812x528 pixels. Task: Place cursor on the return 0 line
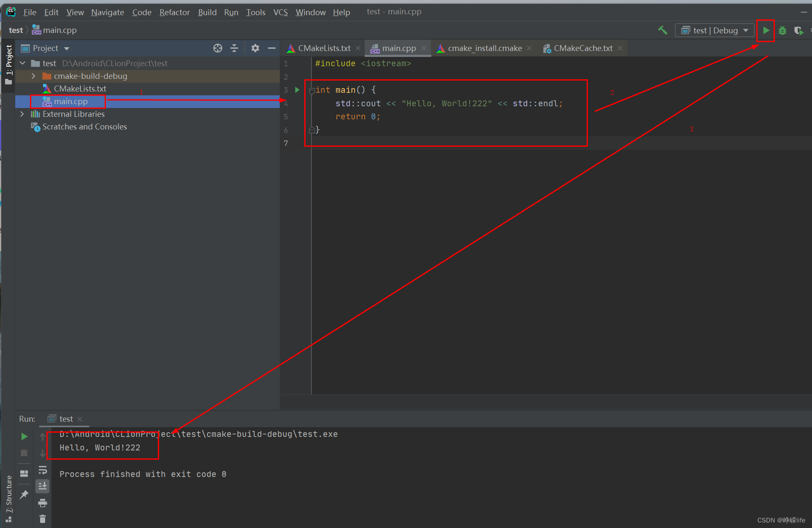[358, 117]
